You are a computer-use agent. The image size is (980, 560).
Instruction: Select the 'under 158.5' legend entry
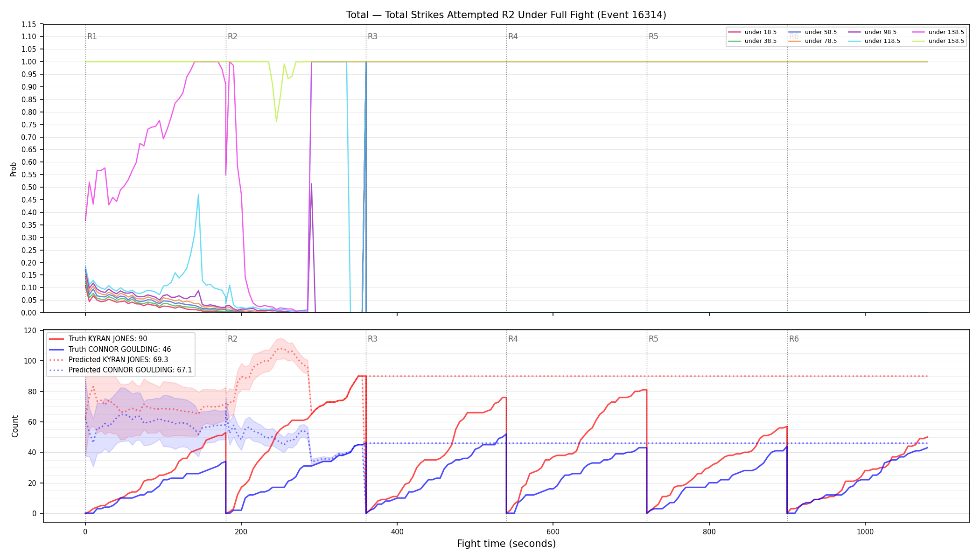click(938, 41)
